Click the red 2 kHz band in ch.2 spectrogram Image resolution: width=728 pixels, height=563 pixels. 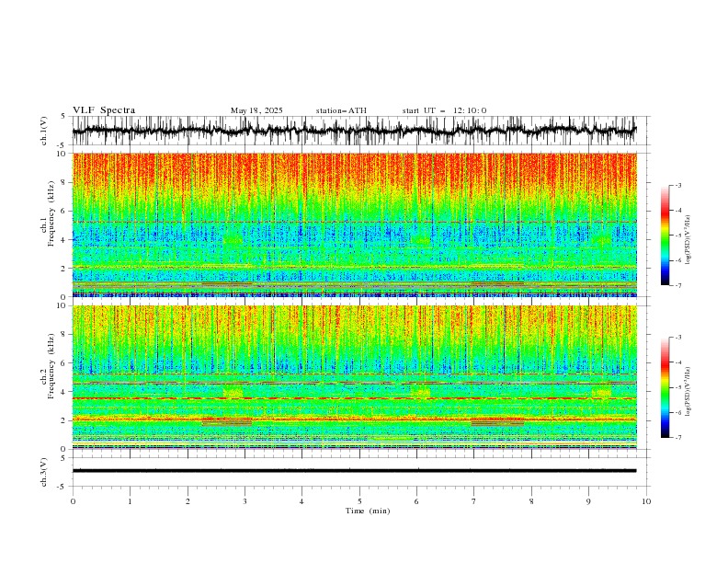354,419
